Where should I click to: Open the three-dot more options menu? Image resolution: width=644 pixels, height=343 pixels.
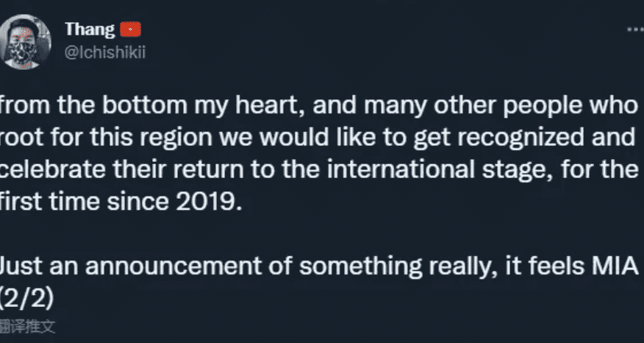tap(636, 29)
